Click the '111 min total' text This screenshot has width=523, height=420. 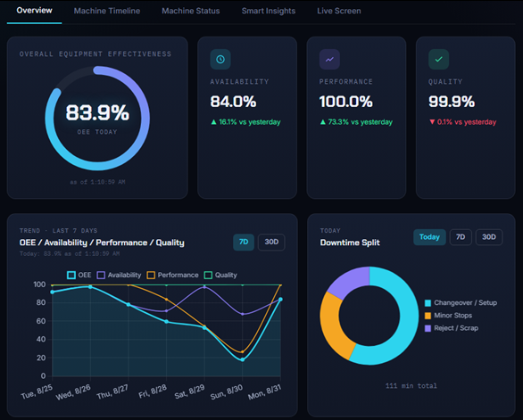[411, 386]
